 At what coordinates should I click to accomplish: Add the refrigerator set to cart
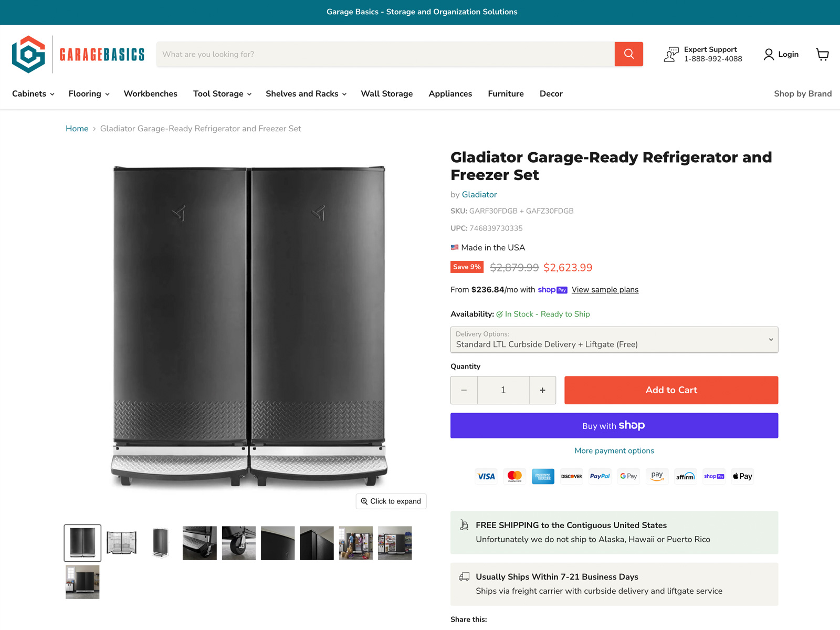(671, 390)
